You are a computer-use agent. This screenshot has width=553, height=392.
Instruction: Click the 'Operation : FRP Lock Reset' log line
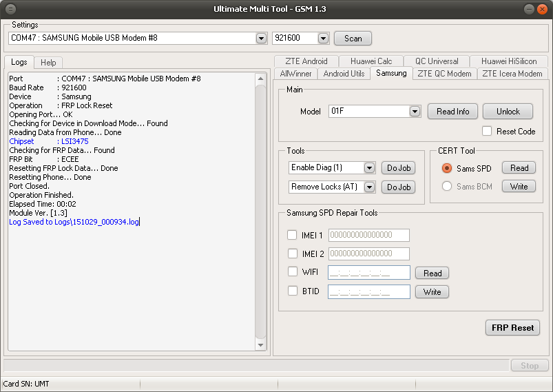click(61, 105)
